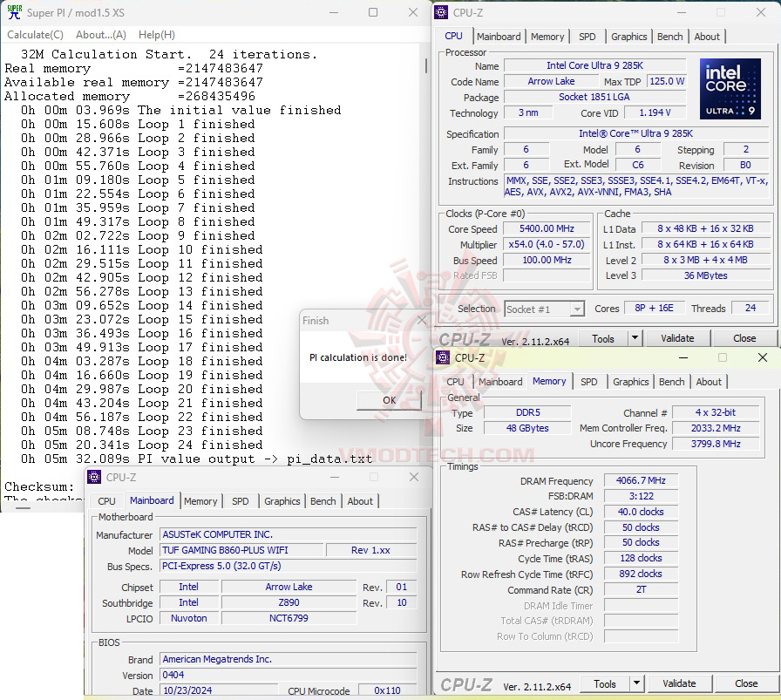Select Memory tab in Mainboard CPU-Z window
Viewport: 781px width, 700px height.
click(x=200, y=501)
